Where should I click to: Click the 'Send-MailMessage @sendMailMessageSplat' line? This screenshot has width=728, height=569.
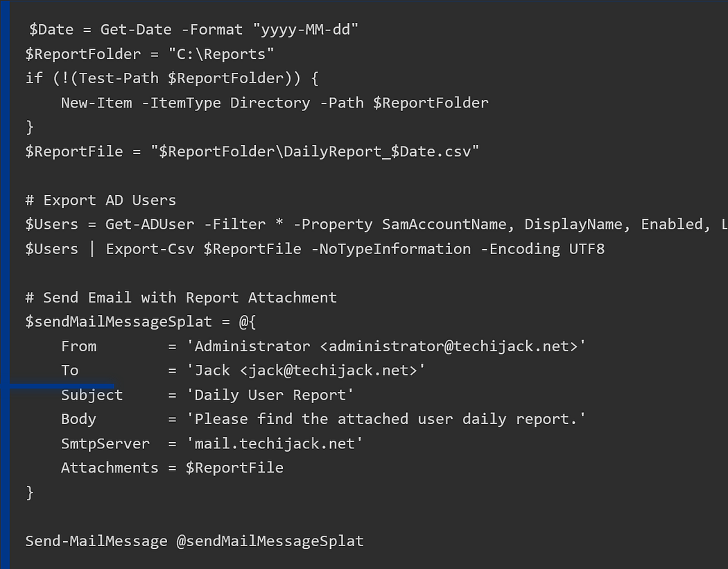tap(195, 541)
